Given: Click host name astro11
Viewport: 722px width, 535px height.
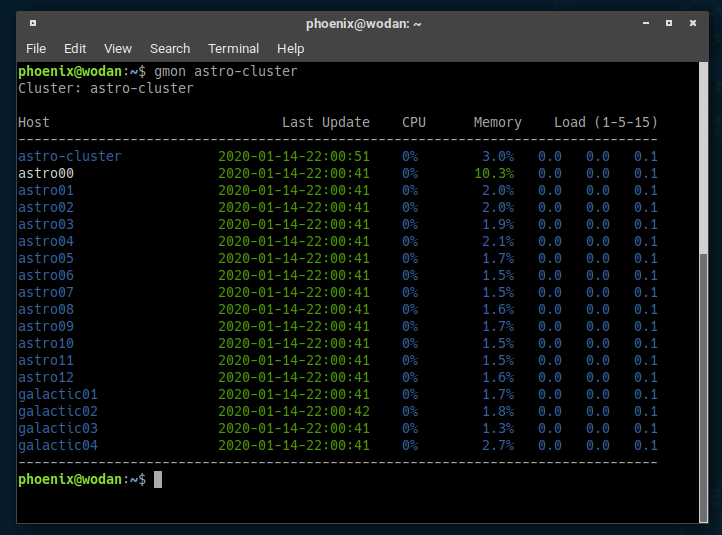Looking at the screenshot, I should pyautogui.click(x=46, y=361).
